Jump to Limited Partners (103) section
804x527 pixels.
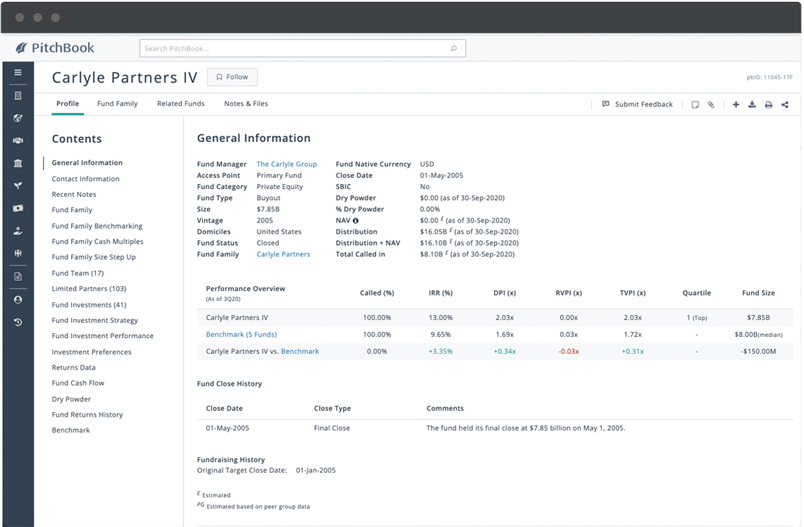pyautogui.click(x=89, y=289)
